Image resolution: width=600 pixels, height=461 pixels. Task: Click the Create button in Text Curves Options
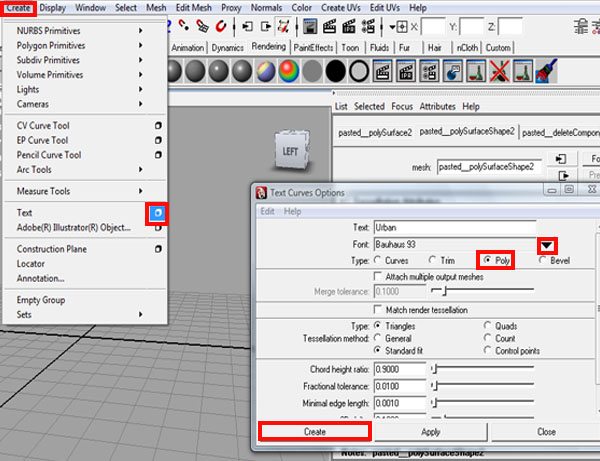click(315, 432)
